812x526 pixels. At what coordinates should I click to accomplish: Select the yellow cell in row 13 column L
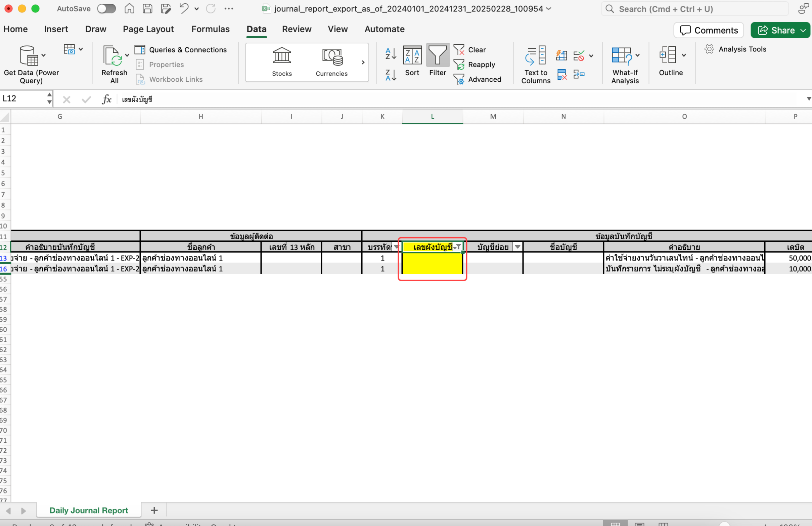point(432,258)
